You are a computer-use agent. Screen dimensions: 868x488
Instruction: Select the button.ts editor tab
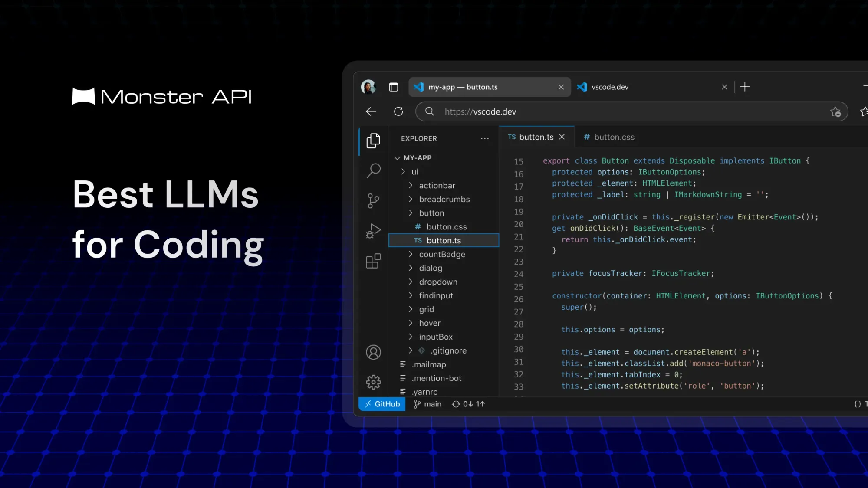tap(536, 137)
